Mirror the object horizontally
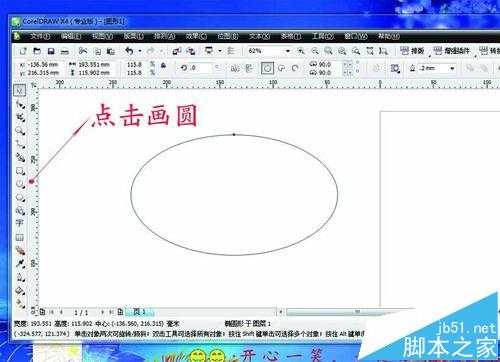Viewport: 500px width, 362px height. [235, 68]
